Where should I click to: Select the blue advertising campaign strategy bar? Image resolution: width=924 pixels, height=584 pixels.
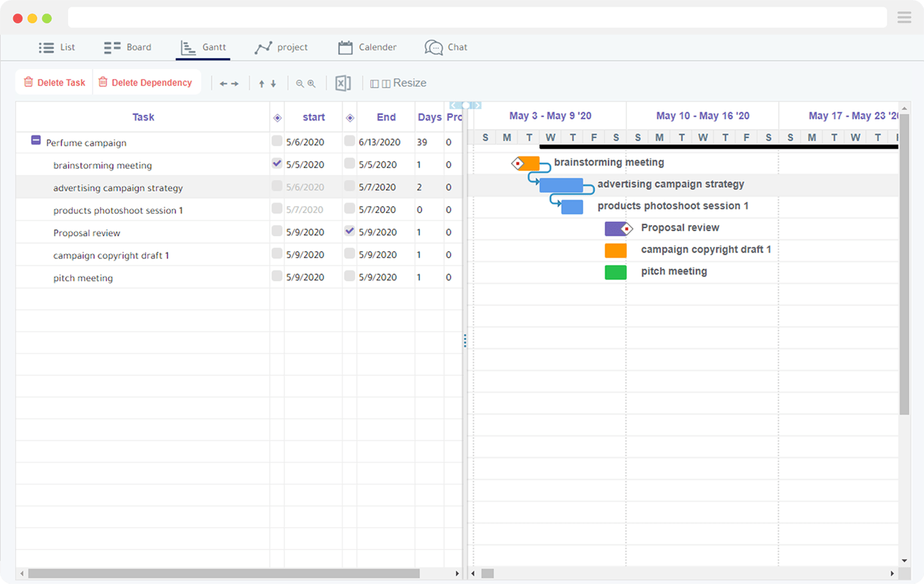[x=561, y=185]
